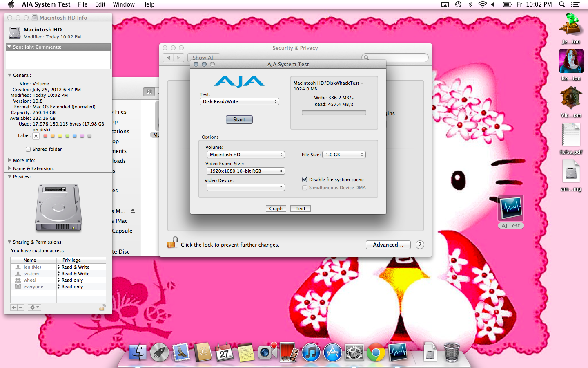Click in the Spotlight Comments field

pyautogui.click(x=58, y=60)
